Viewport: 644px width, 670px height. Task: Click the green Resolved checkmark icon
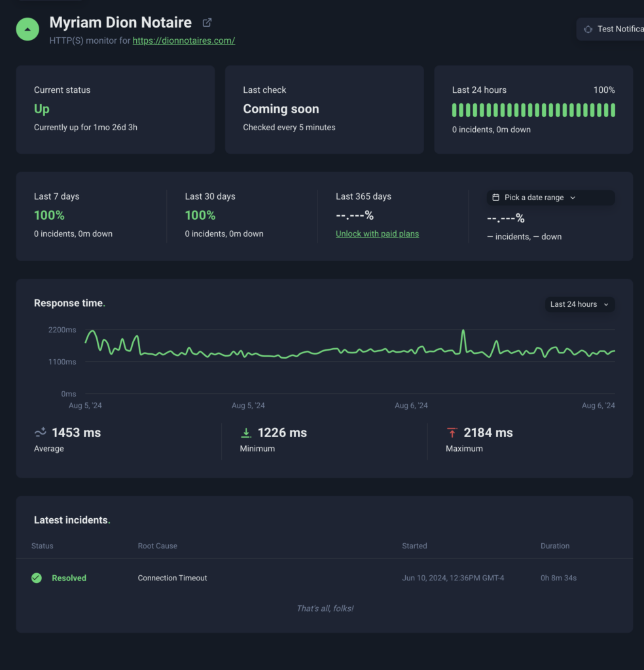(37, 578)
